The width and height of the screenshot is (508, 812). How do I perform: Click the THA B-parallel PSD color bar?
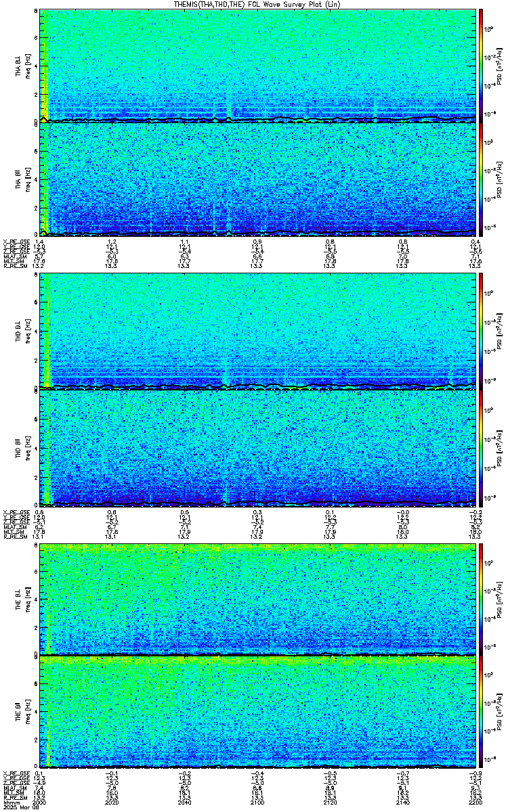click(481, 179)
